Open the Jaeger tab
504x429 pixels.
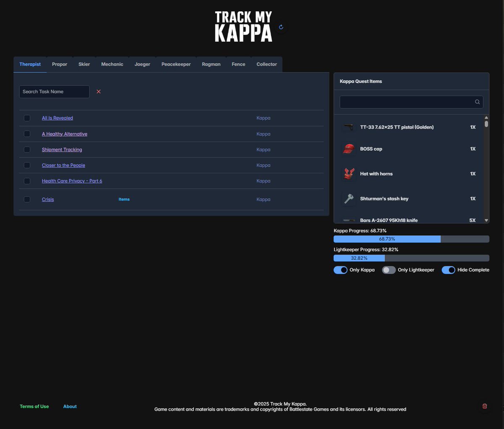pyautogui.click(x=142, y=64)
